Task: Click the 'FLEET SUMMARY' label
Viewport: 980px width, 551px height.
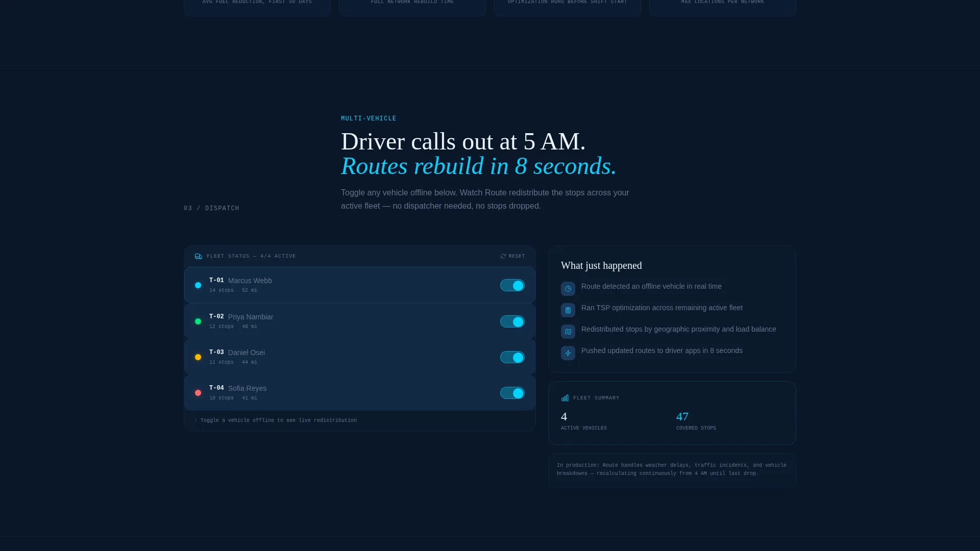Action: coord(596,398)
